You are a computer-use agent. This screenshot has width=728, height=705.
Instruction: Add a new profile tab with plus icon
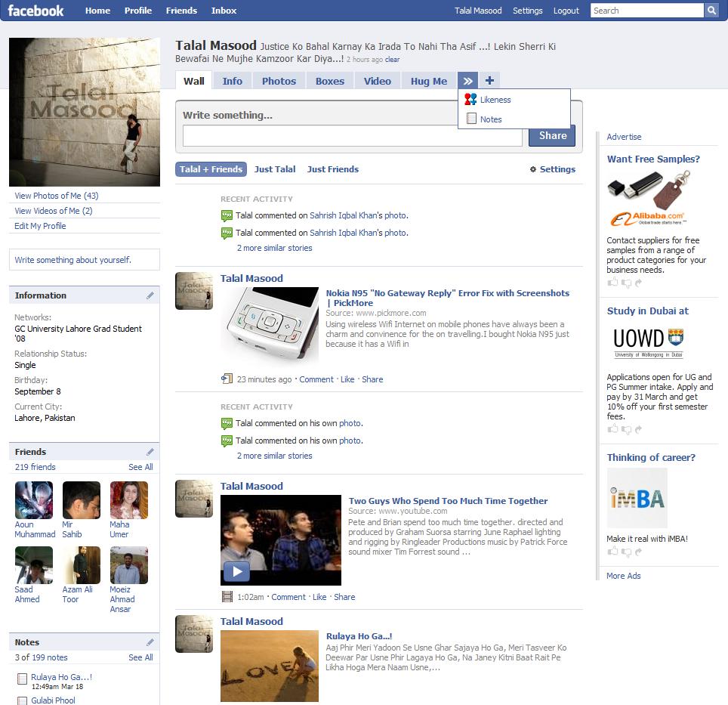[x=489, y=81]
